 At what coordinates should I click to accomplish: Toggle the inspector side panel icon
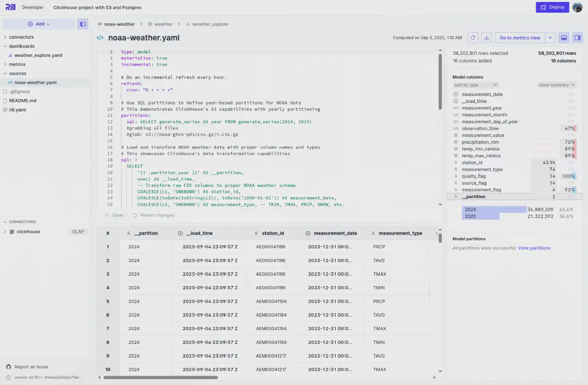click(577, 38)
